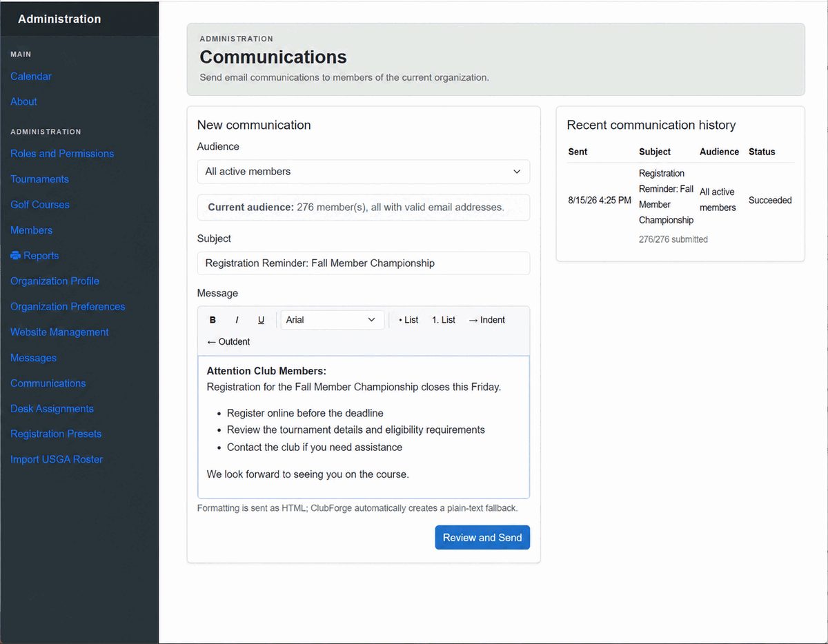Toggle italic formatting in message toolbar
Image resolution: width=828 pixels, height=644 pixels.
[237, 320]
